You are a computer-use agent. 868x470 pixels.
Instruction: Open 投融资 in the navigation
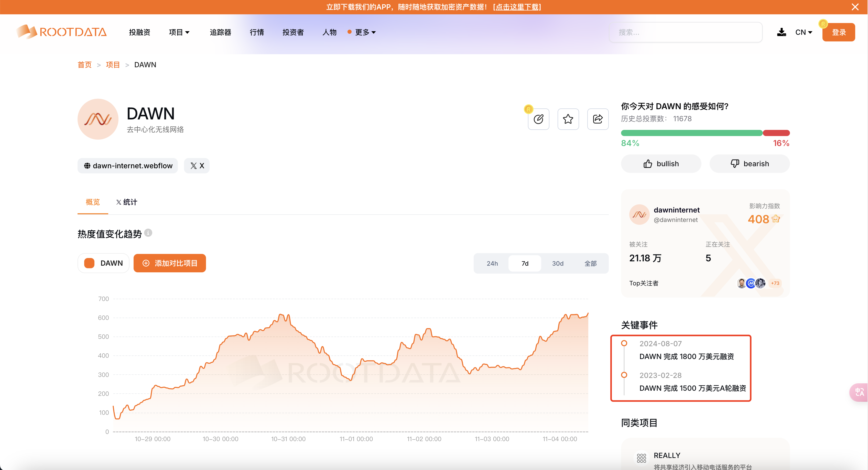pyautogui.click(x=139, y=32)
